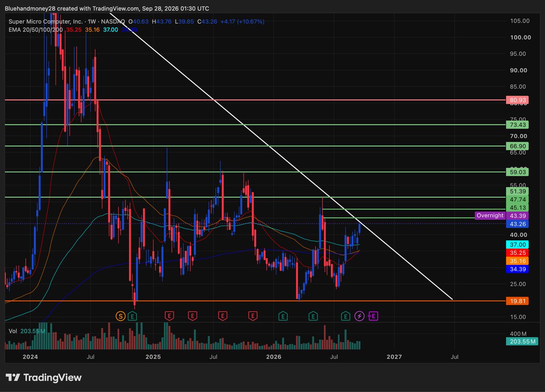
Task: Click the teal 203.55M volume axis label
Action: click(x=521, y=341)
